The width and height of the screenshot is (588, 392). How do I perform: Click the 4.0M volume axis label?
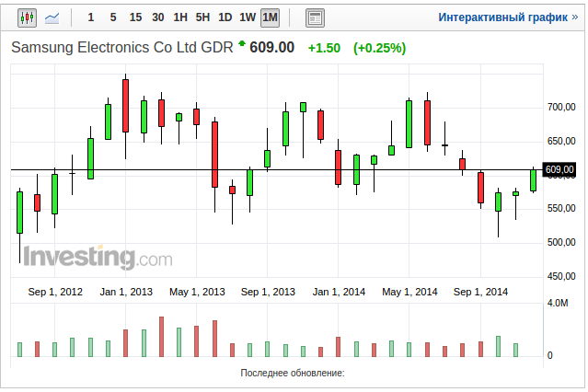558,303
